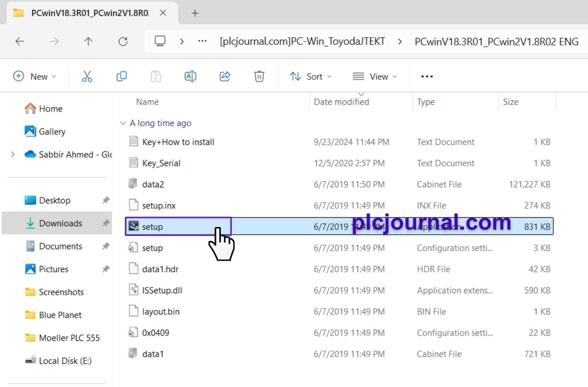
Task: Select the data1.hdr file name
Action: pos(160,269)
